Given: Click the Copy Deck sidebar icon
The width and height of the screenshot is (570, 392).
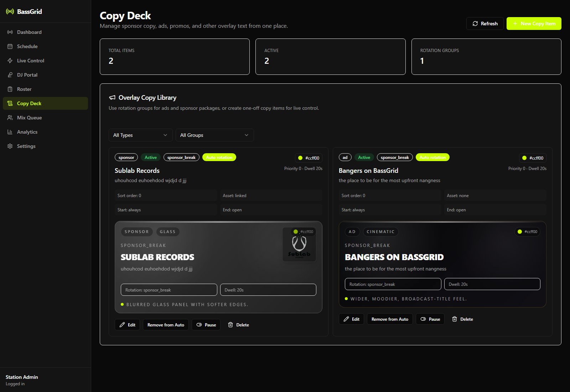Looking at the screenshot, I should coord(10,103).
